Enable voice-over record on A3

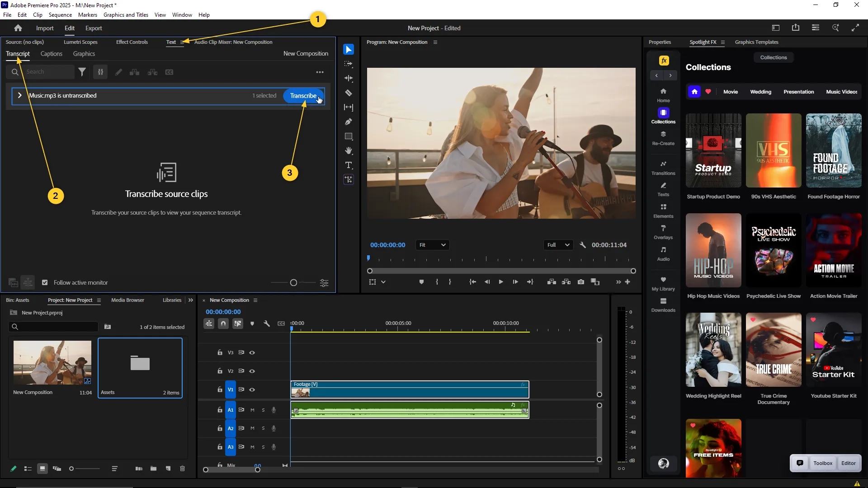pyautogui.click(x=274, y=447)
